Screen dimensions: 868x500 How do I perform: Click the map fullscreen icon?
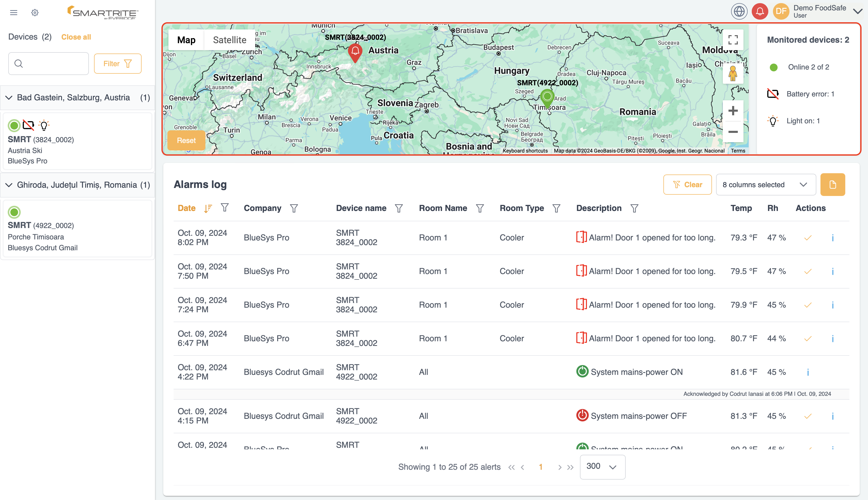coord(733,40)
